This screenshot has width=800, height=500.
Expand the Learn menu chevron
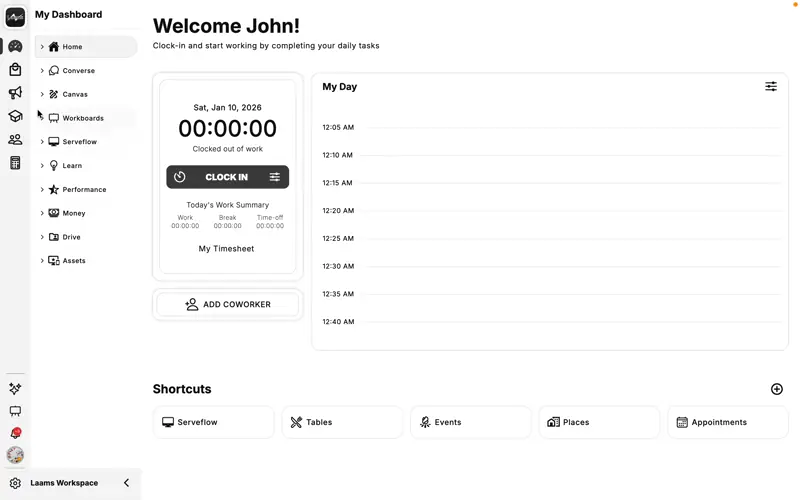(42, 166)
